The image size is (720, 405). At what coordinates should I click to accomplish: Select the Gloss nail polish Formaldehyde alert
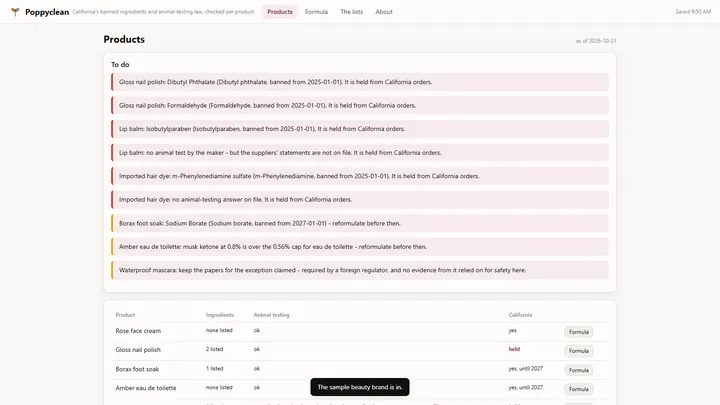click(360, 106)
